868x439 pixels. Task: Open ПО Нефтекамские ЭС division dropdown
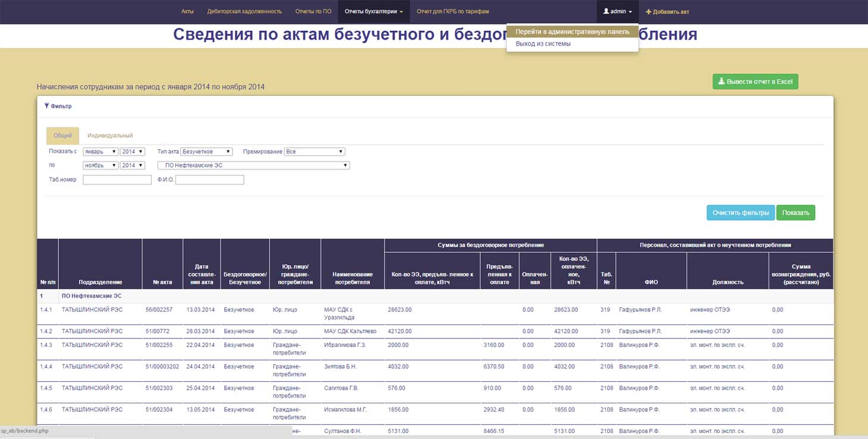[x=253, y=165]
